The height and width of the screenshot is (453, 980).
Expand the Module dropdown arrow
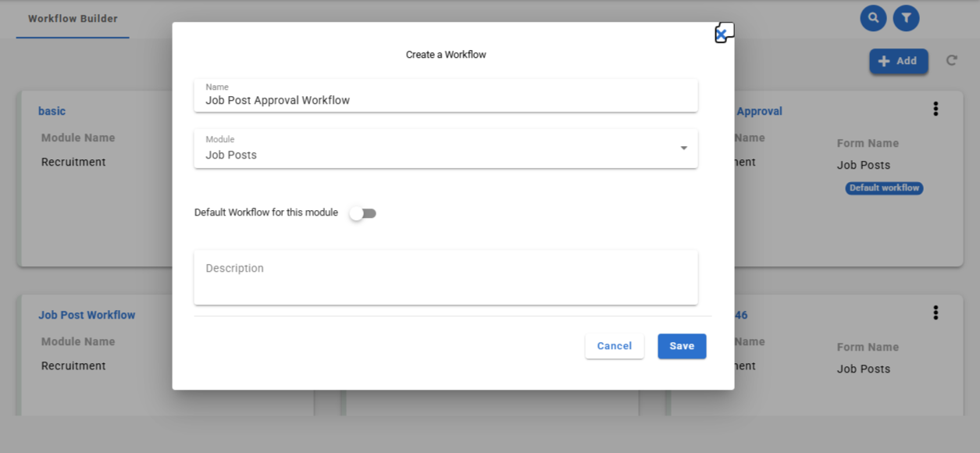[683, 148]
